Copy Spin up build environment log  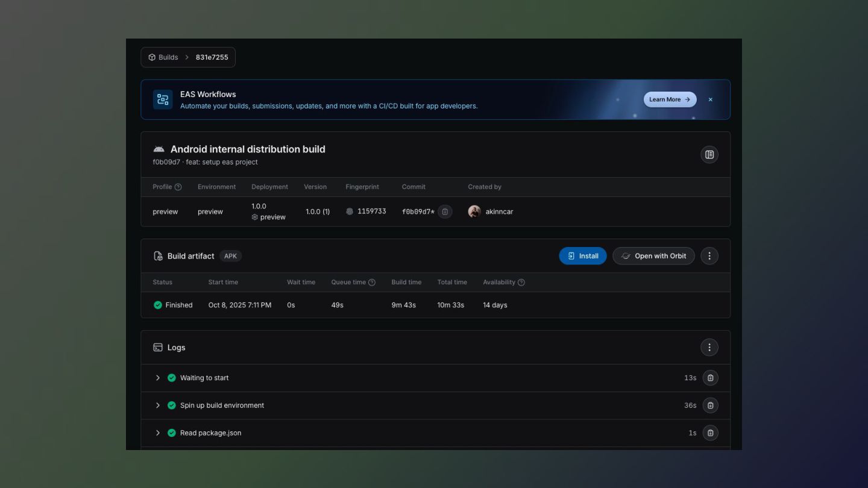(710, 405)
